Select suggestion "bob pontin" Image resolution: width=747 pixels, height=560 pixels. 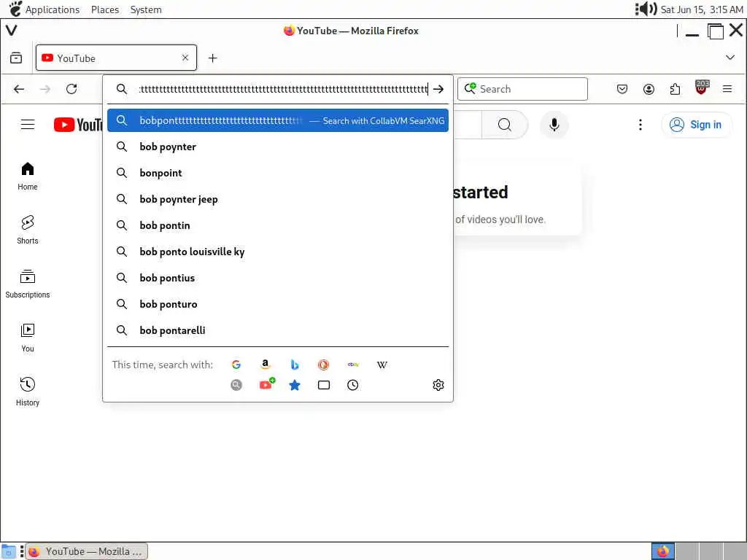(278, 225)
